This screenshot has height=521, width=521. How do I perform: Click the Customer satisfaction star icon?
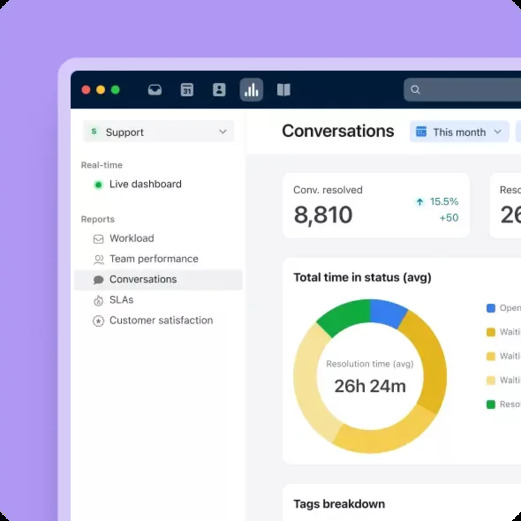tap(98, 321)
